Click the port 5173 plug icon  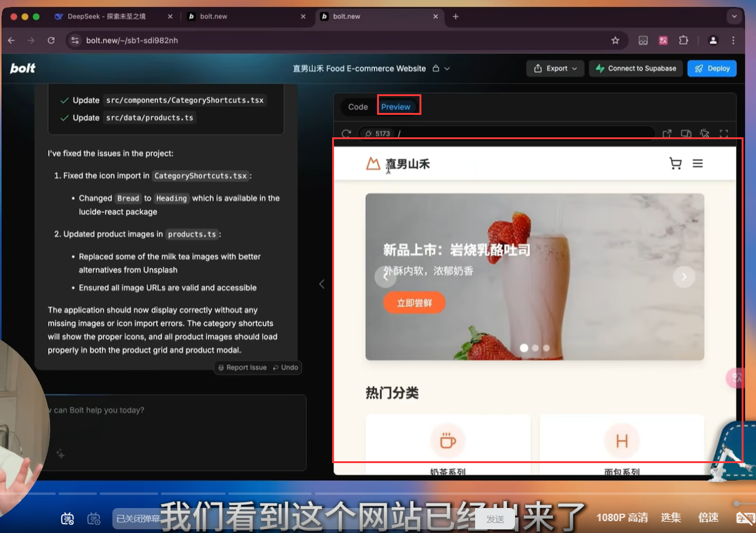pos(368,134)
